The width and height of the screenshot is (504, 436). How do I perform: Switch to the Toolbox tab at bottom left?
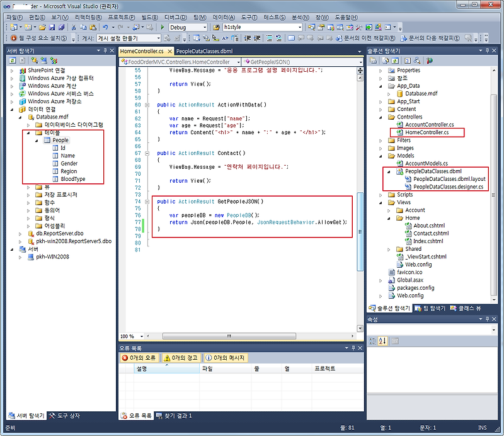64,416
